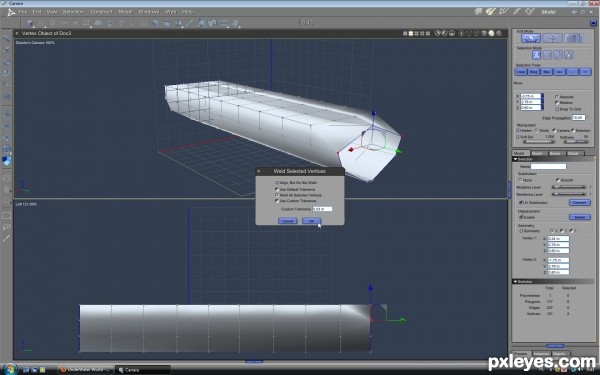Click the topmost icon in left toolbar
Viewport: 600px width, 375px height.
coord(7,39)
